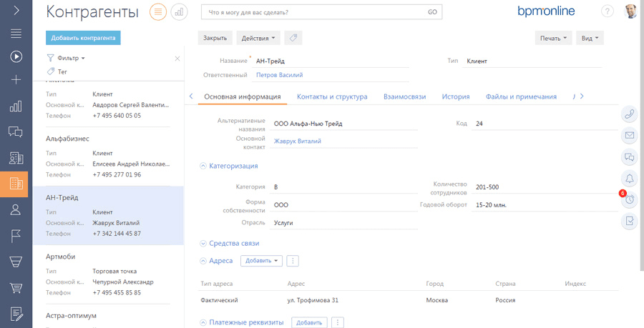Open Жаврук Виталий primary contact link
The width and height of the screenshot is (644, 328).
298,141
